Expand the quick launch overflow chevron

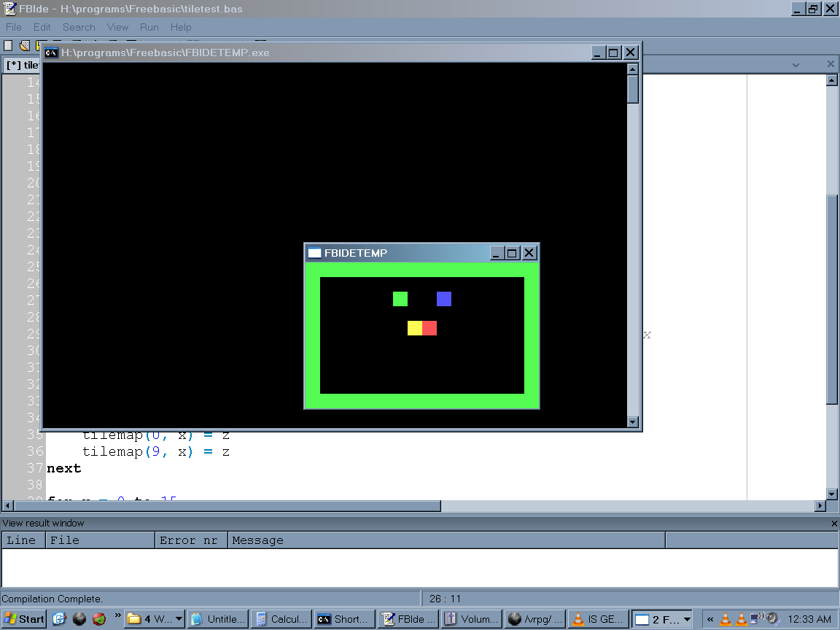pos(118,616)
